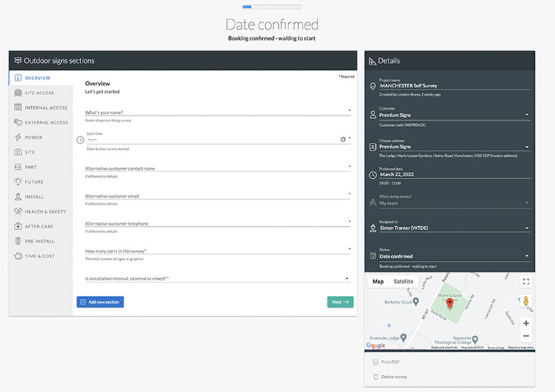Click the Print PDF printer icon
The image size is (555, 392).
point(375,362)
